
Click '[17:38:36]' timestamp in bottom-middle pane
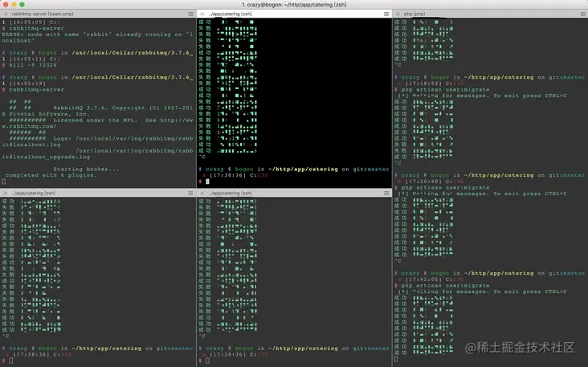coord(227,354)
